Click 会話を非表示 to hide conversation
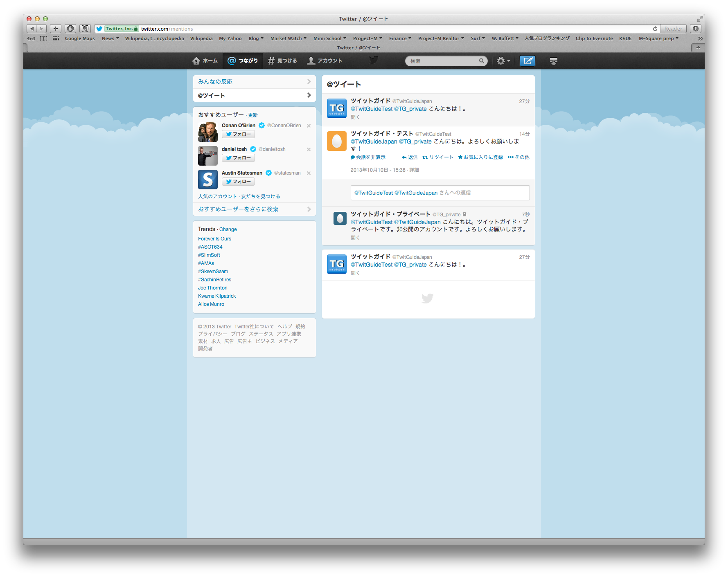The height and width of the screenshot is (577, 728). click(x=368, y=157)
